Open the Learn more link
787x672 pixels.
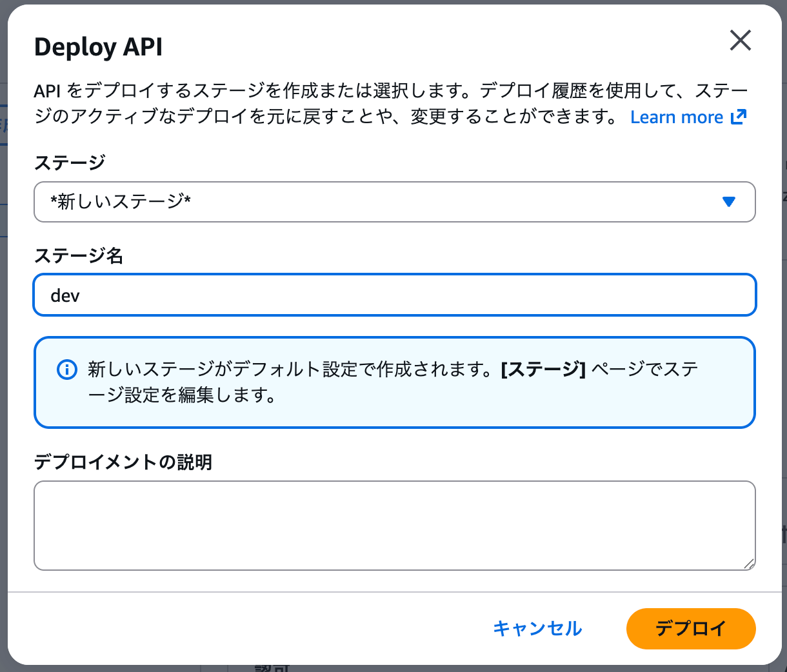point(676,117)
